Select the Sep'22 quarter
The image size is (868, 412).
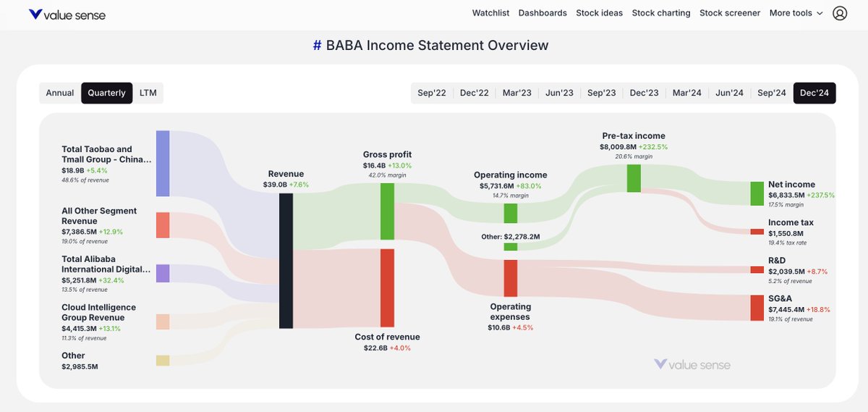(x=432, y=93)
